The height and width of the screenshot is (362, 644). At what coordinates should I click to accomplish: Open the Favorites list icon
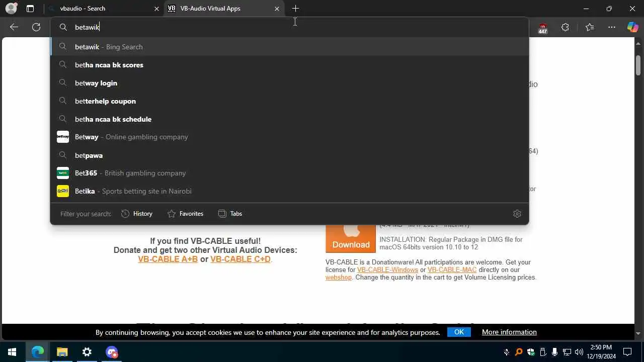[x=590, y=27]
